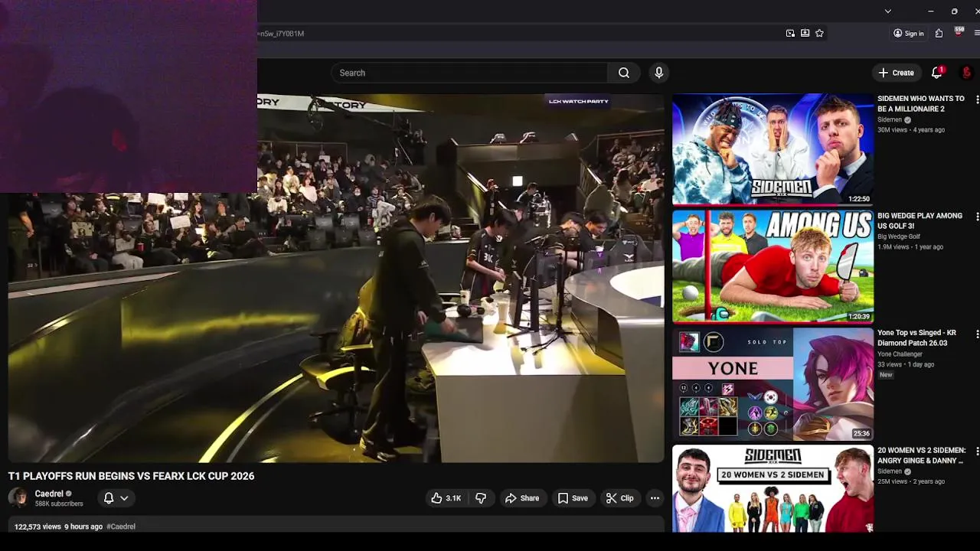
Task: Open title SIDEMEN WHO WANTS TO BE A MILLIONAIRE 2
Action: (921, 103)
